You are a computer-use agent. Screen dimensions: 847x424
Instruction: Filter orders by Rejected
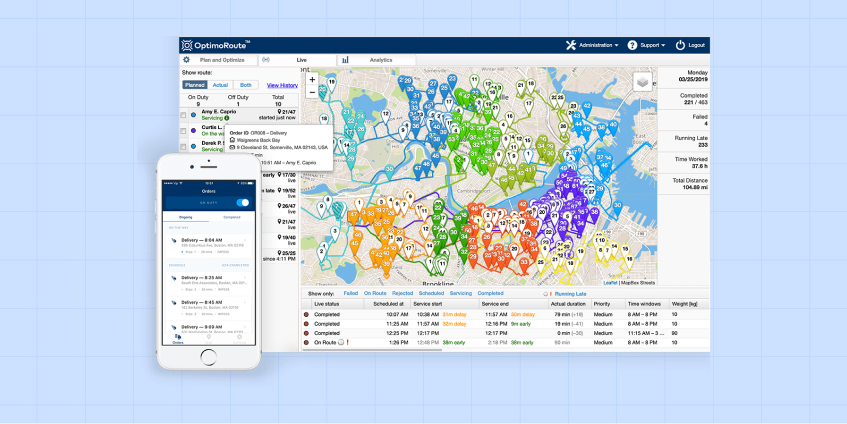[402, 293]
